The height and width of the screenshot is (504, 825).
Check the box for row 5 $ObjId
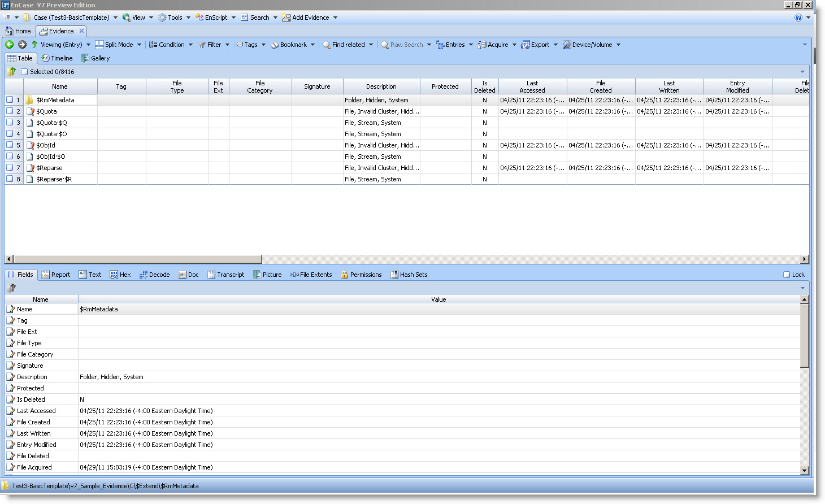[10, 145]
